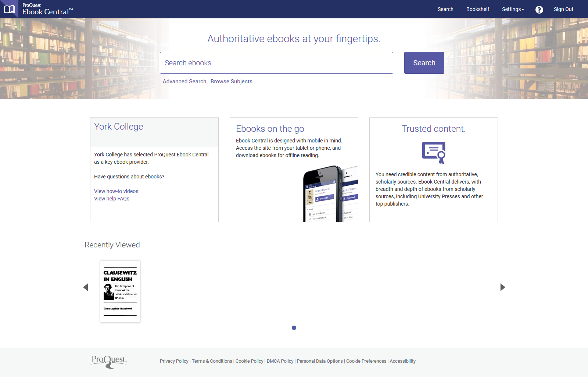588x377 pixels.
Task: Click the View how-to videos link
Action: (x=116, y=191)
